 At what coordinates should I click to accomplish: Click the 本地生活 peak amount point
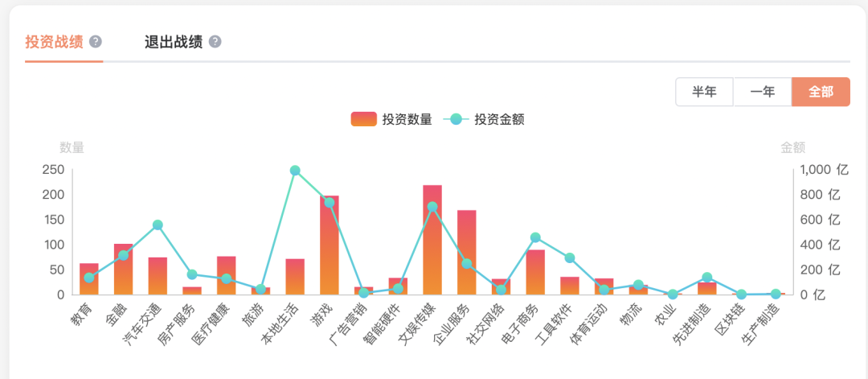click(x=295, y=171)
